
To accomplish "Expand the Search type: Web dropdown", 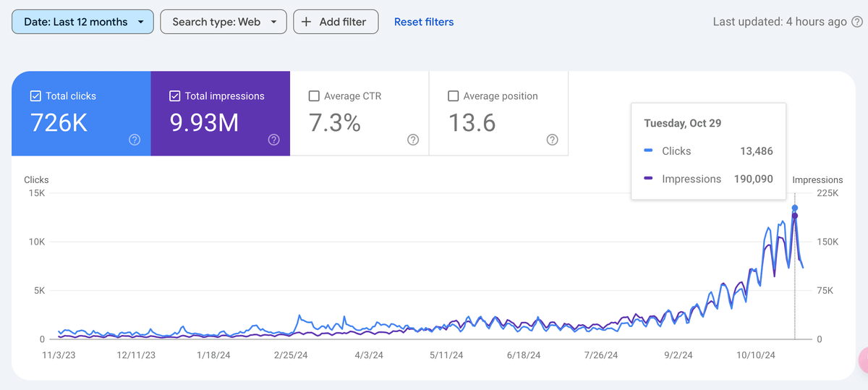I will [x=223, y=22].
